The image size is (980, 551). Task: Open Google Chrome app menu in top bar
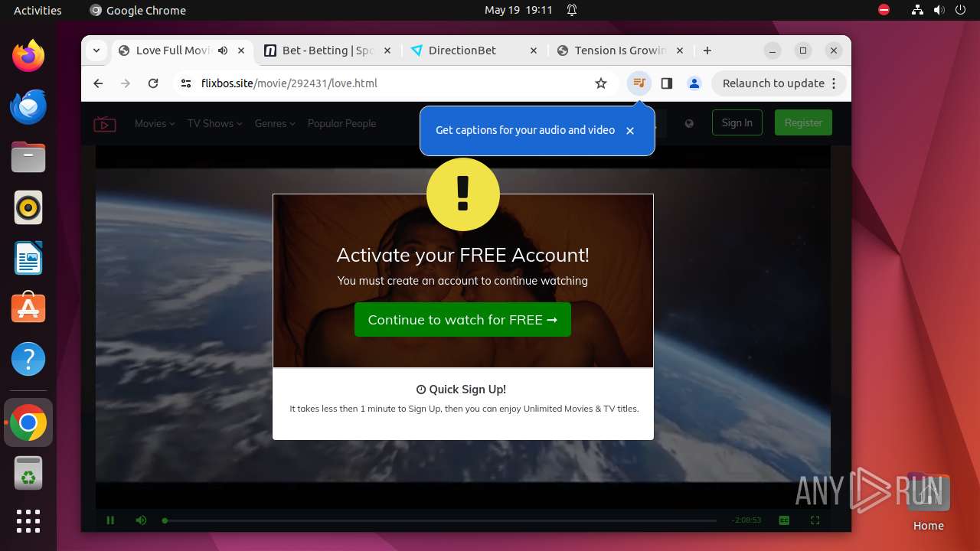[x=138, y=10]
